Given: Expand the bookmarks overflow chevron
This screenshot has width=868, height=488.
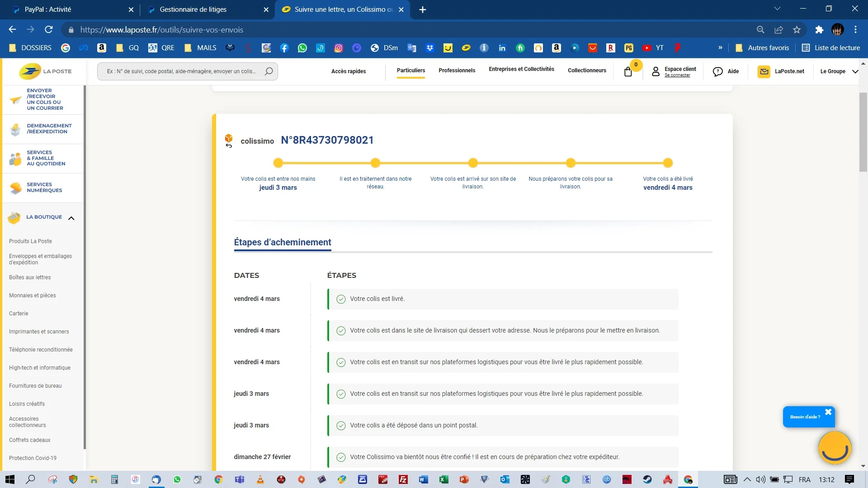Looking at the screenshot, I should point(720,48).
